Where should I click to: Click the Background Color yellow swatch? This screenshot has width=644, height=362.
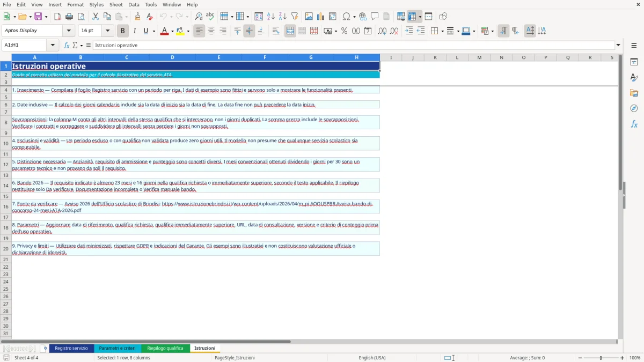180,31
